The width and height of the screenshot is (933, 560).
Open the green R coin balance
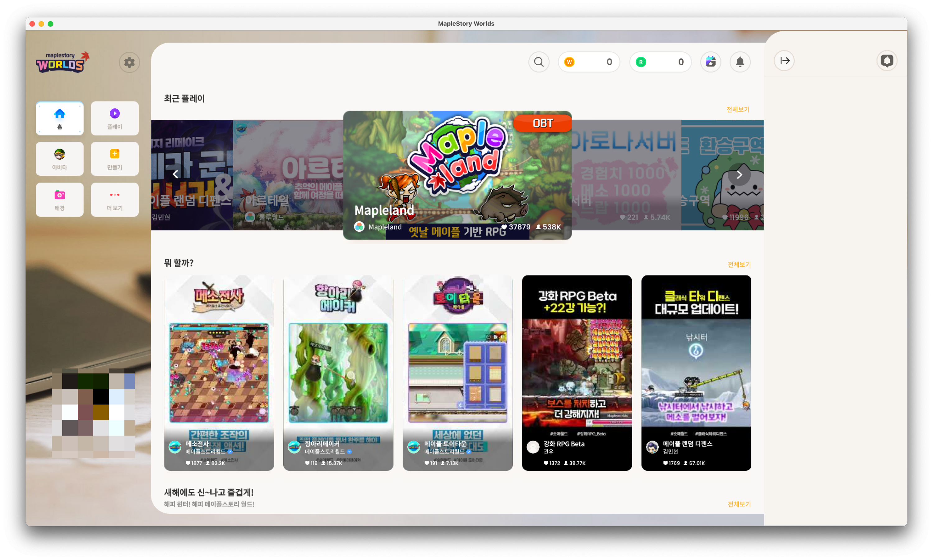[x=660, y=62]
